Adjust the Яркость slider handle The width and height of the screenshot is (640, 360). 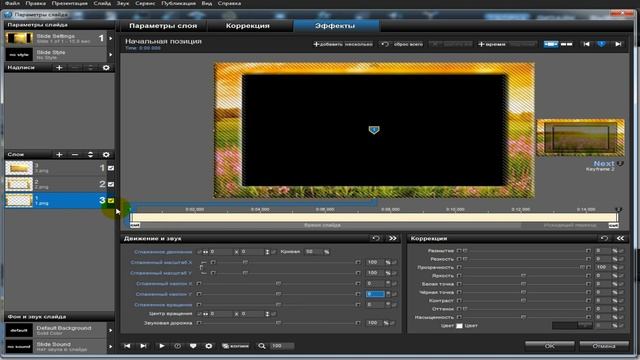click(x=523, y=276)
